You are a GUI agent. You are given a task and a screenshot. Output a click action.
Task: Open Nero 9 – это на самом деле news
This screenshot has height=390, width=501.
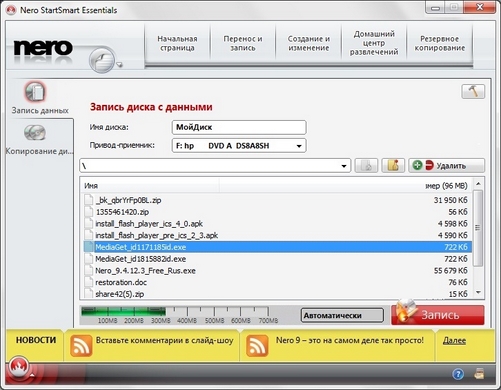350,340
